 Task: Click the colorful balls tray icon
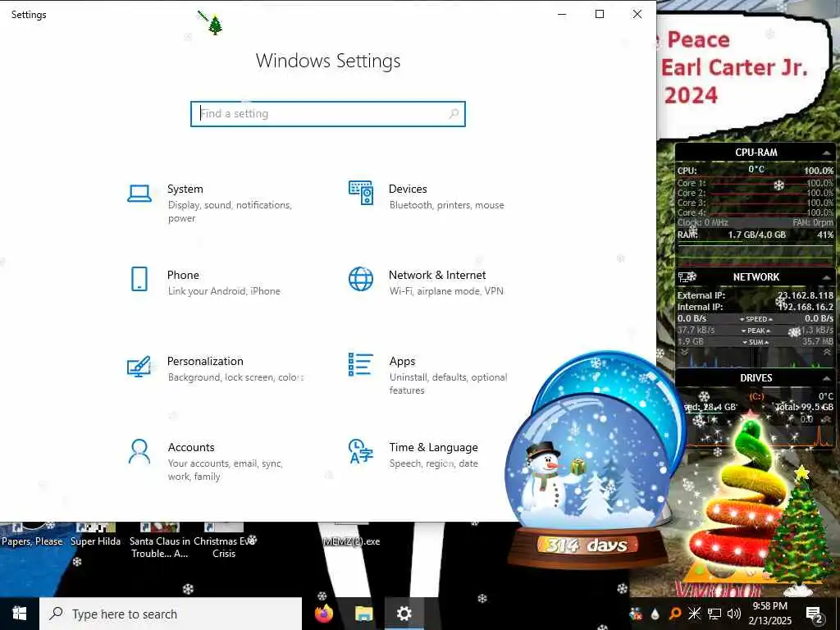636,614
